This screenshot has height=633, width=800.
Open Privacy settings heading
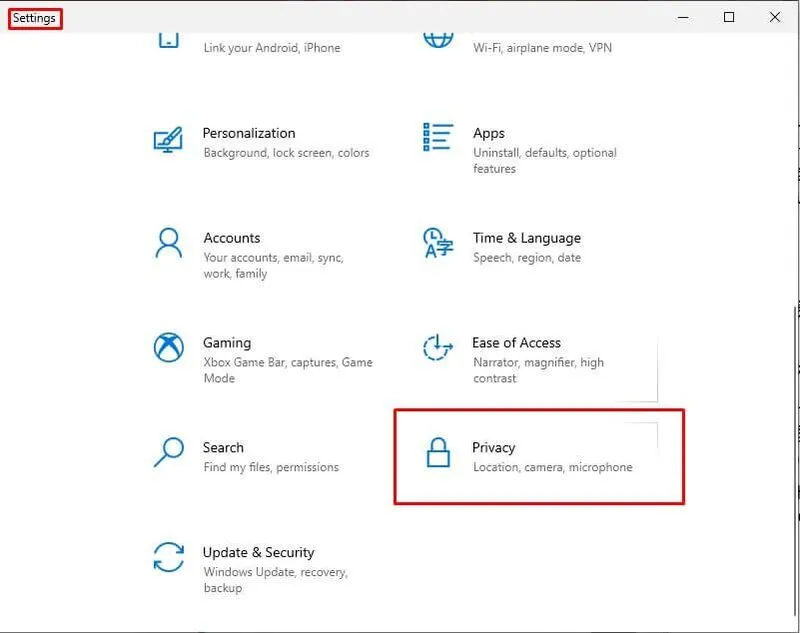[x=493, y=448]
